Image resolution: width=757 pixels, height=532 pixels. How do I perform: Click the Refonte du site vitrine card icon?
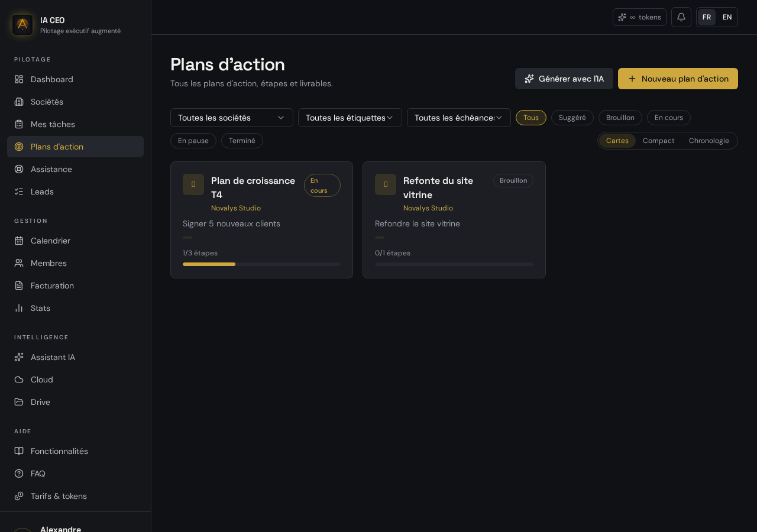386,184
